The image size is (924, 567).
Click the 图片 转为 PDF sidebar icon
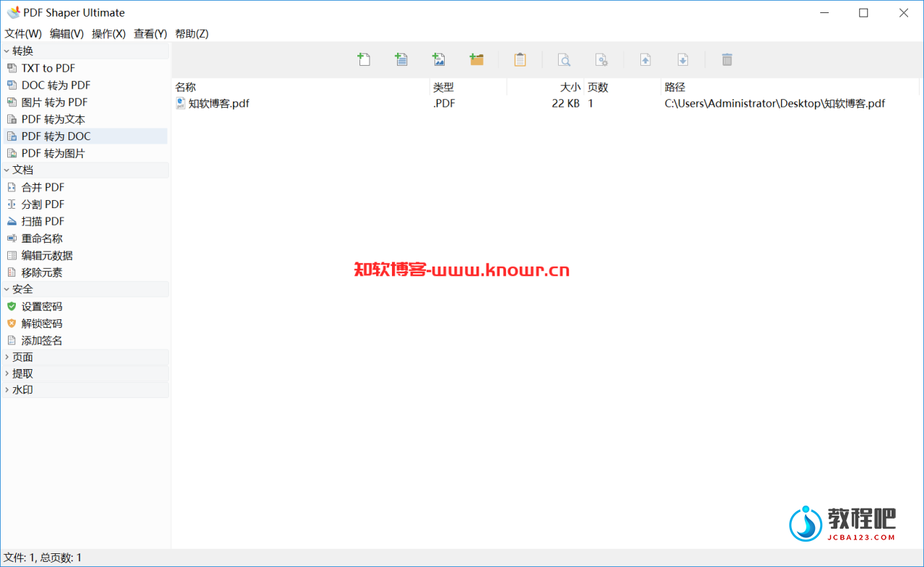(12, 103)
